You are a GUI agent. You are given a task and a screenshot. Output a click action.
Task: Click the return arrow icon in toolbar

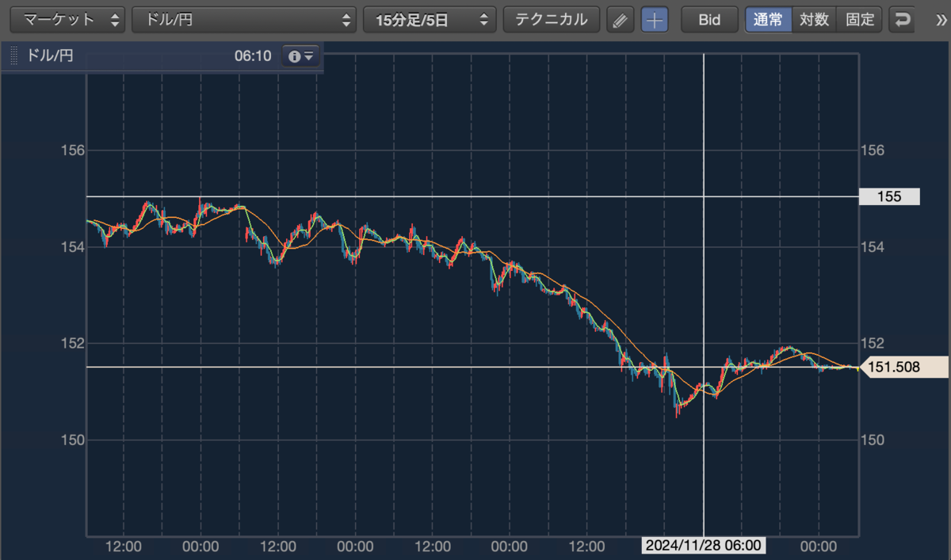point(903,20)
